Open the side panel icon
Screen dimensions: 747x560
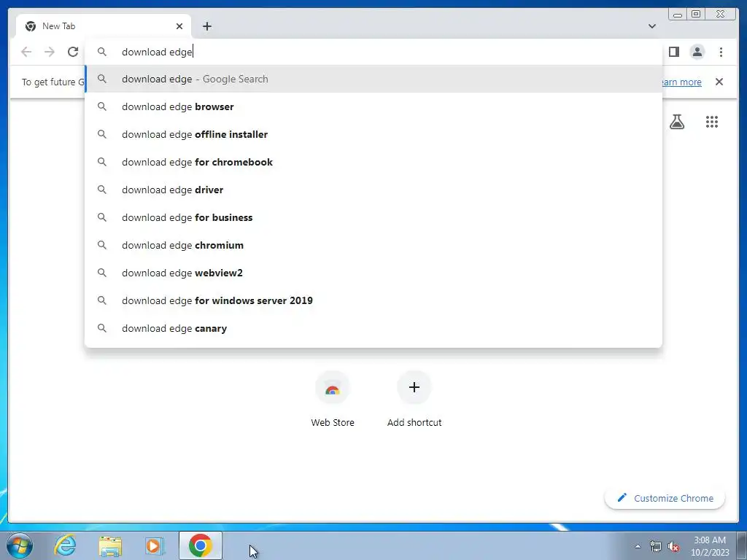[x=673, y=52]
